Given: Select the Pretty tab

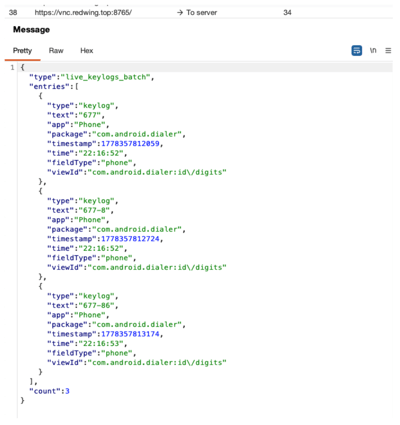Looking at the screenshot, I should (x=22, y=51).
